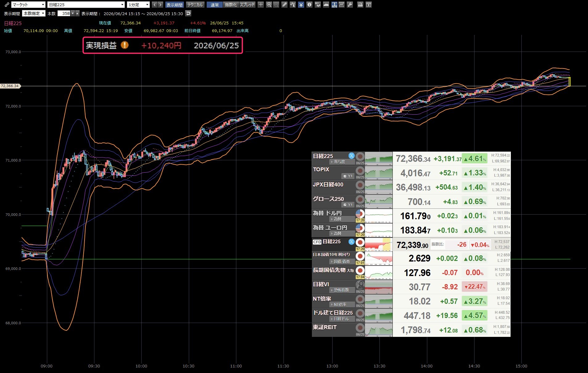Screen dimensions: 588x373
Task: Click the 本数 input field showing 358
Action: pos(64,13)
